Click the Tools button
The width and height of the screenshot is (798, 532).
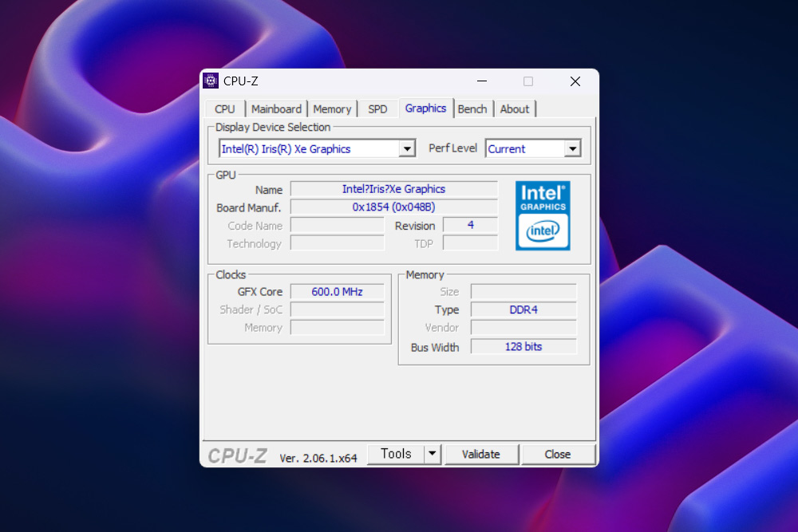(x=396, y=454)
